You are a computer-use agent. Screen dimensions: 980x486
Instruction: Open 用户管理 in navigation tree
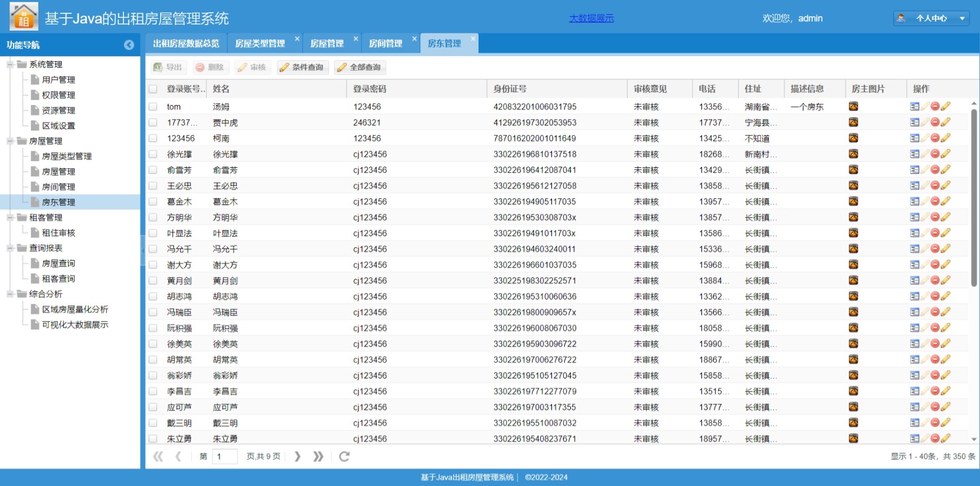point(58,80)
